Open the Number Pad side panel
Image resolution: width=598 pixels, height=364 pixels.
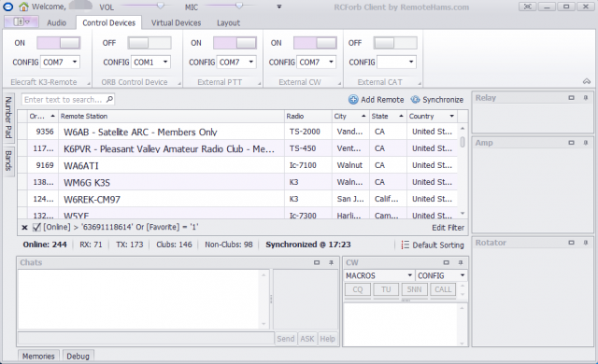tap(8, 118)
